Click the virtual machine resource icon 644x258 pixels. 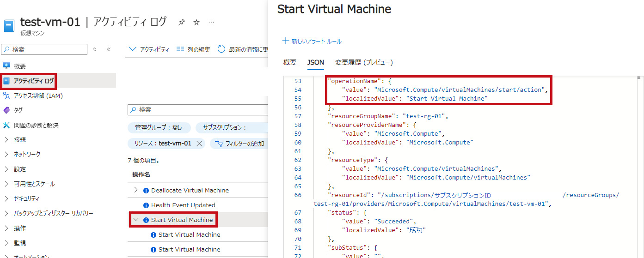(9, 25)
